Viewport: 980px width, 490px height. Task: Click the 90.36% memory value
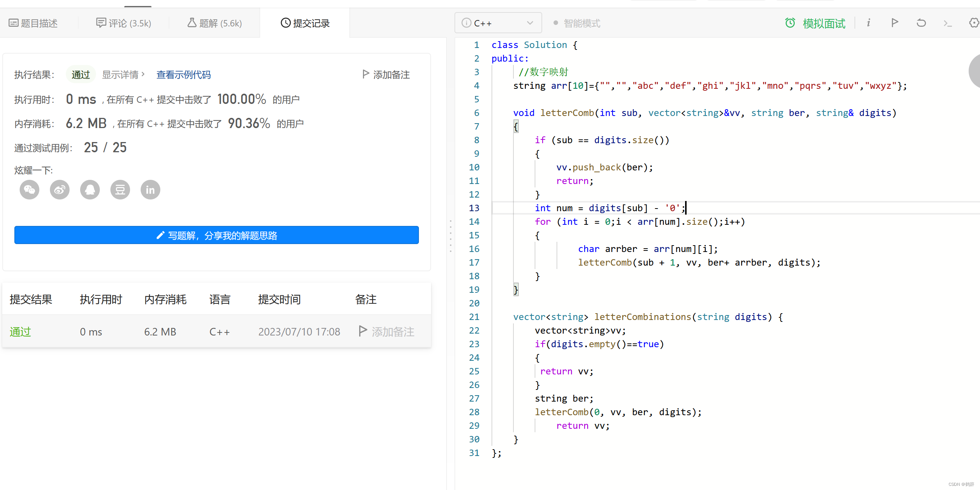[x=249, y=123]
